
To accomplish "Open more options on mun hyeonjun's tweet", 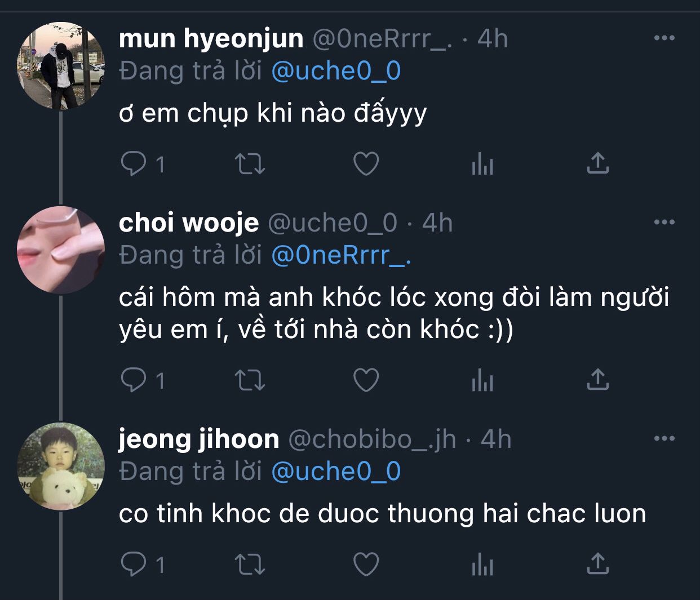I will pos(664,38).
